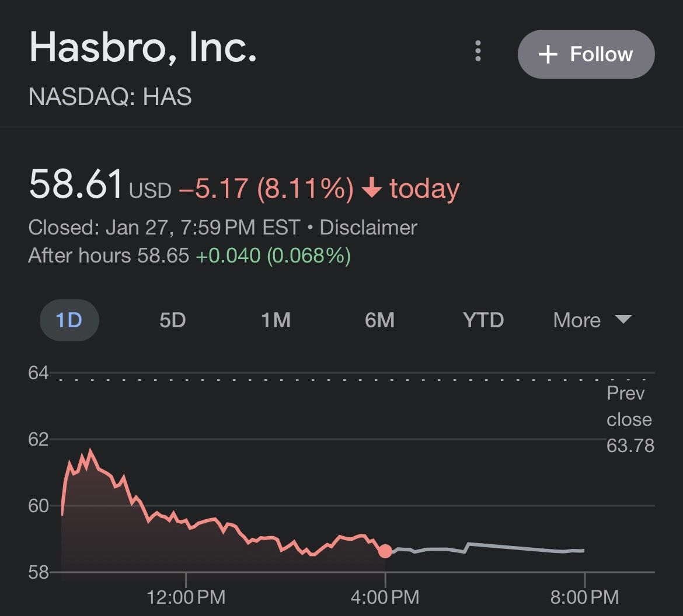Follow Hasbro stock
This screenshot has height=616, width=683.
(x=586, y=54)
